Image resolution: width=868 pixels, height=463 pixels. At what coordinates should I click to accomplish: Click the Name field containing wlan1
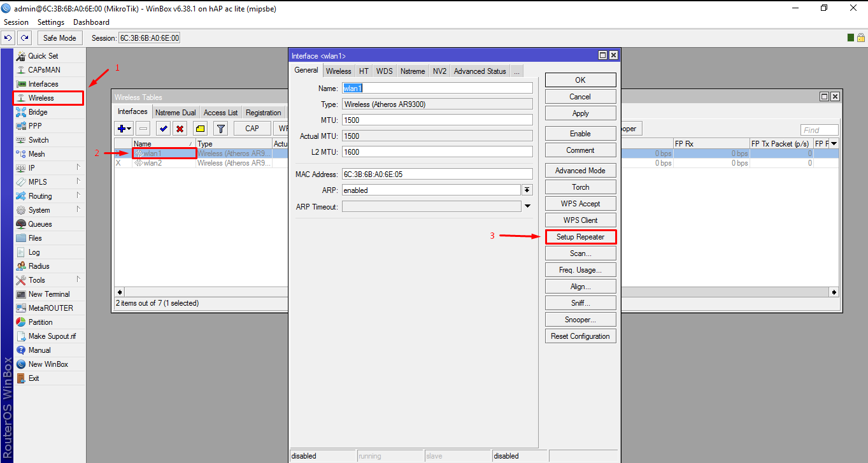[x=437, y=88]
